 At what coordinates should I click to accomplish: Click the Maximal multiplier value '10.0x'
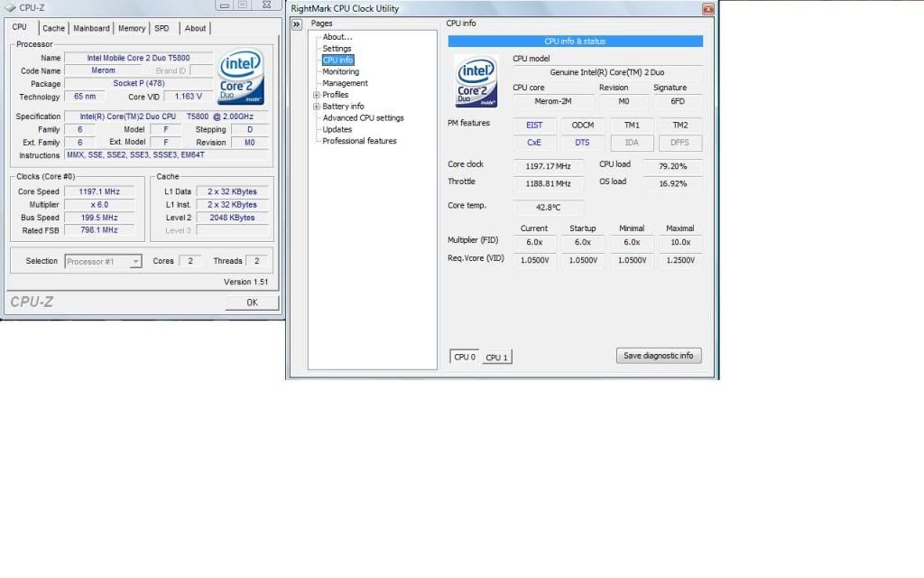[680, 242]
